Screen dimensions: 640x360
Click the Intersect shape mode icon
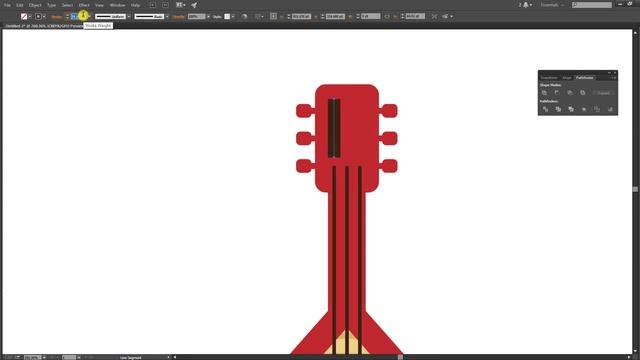click(570, 93)
